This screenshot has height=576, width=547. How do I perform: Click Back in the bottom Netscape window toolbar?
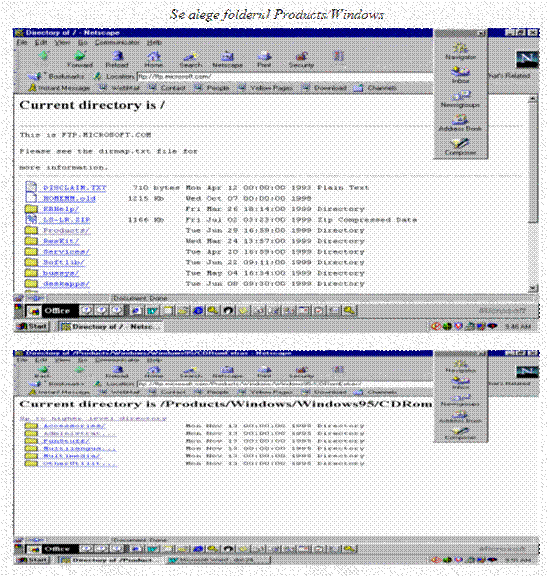43,372
